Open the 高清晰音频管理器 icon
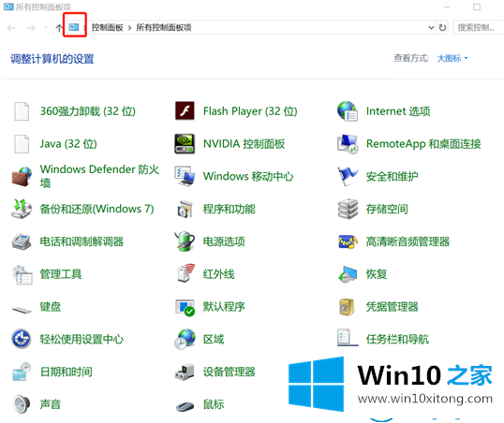The width and height of the screenshot is (504, 423). tap(348, 241)
